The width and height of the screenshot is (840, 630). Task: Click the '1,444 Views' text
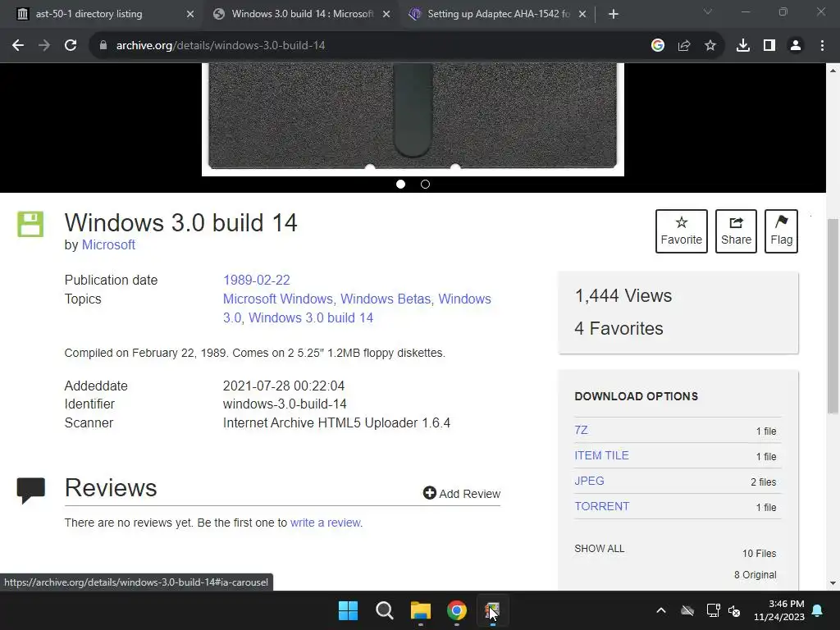coord(623,295)
